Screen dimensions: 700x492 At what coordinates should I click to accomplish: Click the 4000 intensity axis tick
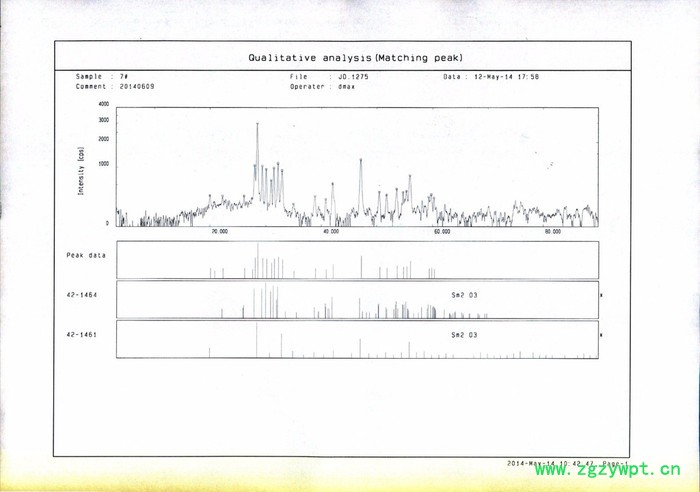click(104, 104)
